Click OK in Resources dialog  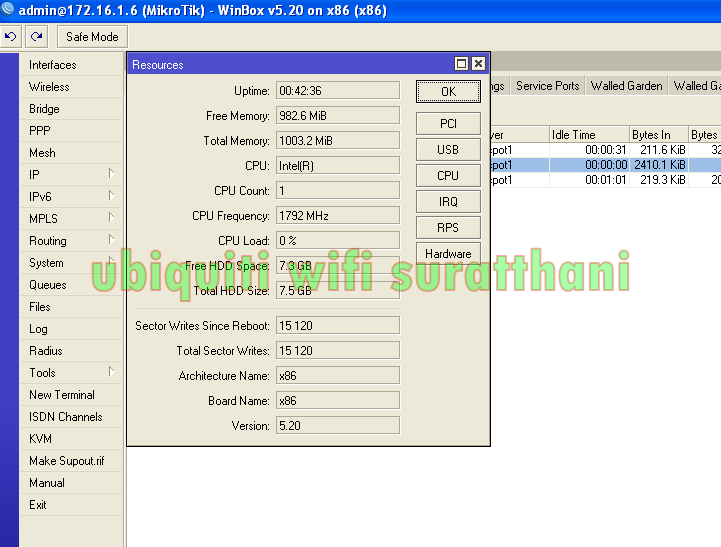point(448,91)
